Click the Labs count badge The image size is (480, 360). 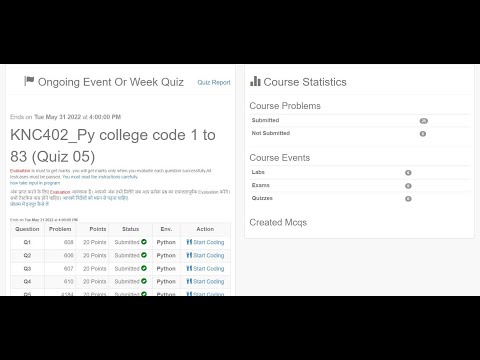click(408, 173)
